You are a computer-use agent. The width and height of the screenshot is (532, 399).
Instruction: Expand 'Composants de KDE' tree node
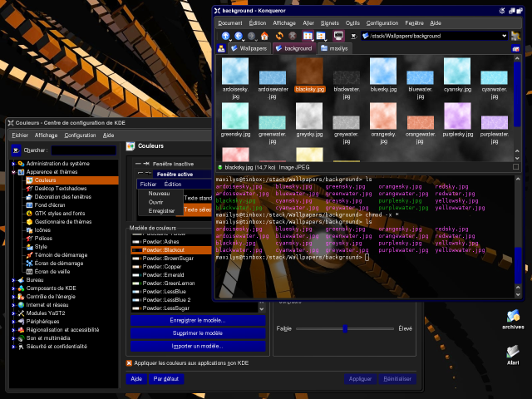coord(13,288)
